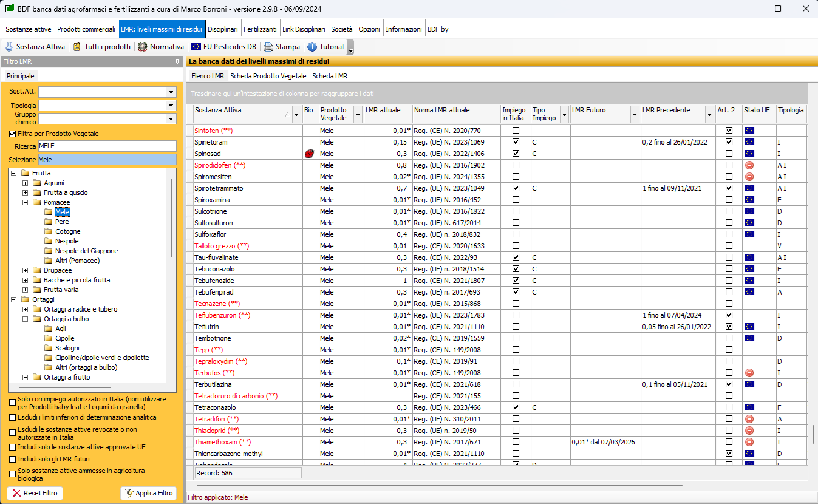The width and height of the screenshot is (818, 504).
Task: Toggle Art. 2 checkbox in Teflutrin row
Action: pyautogui.click(x=729, y=327)
